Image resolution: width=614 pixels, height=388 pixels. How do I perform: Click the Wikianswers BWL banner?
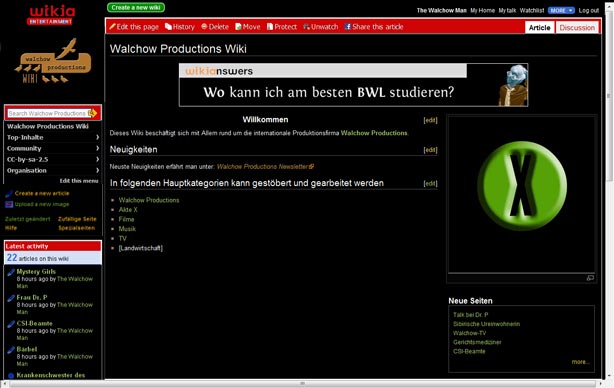pyautogui.click(x=353, y=85)
